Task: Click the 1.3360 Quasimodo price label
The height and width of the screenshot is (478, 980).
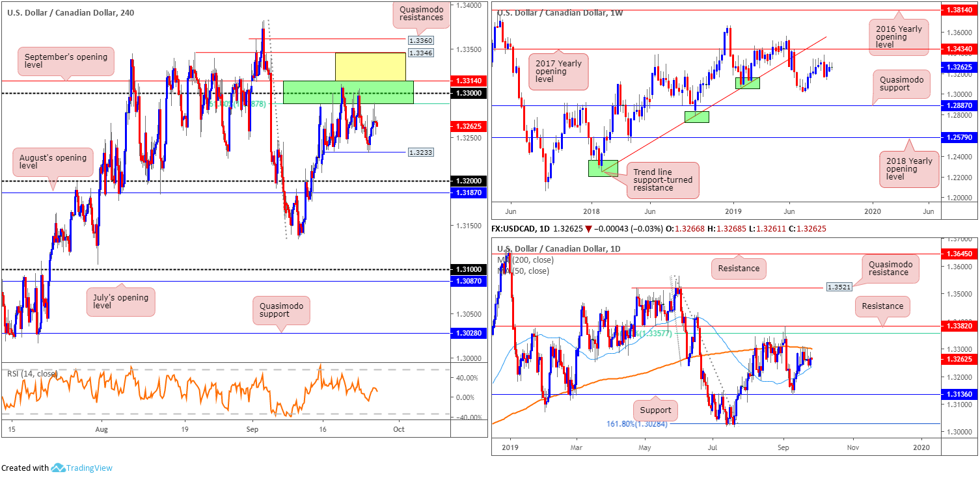Action: point(421,40)
